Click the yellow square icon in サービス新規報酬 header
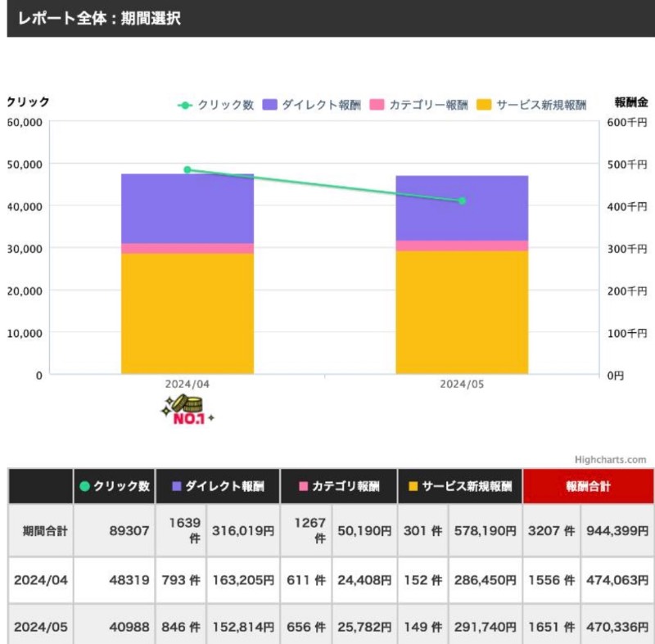The image size is (655, 644). [413, 486]
